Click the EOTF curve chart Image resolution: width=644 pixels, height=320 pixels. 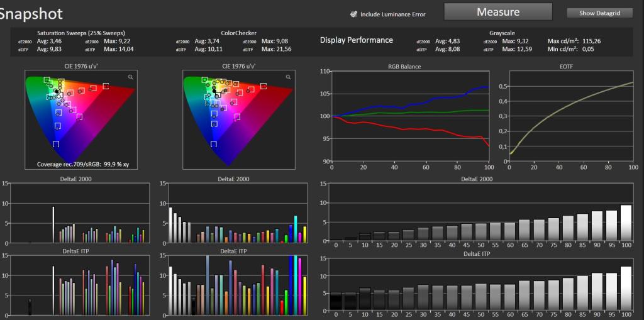(x=571, y=116)
